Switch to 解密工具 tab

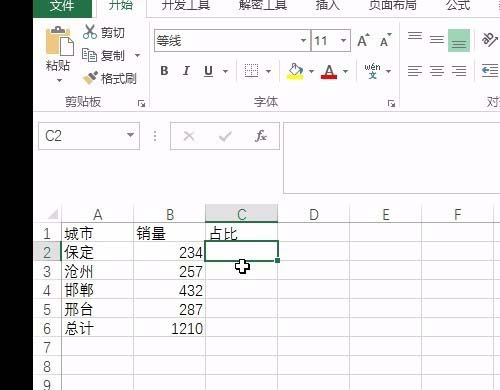(263, 6)
